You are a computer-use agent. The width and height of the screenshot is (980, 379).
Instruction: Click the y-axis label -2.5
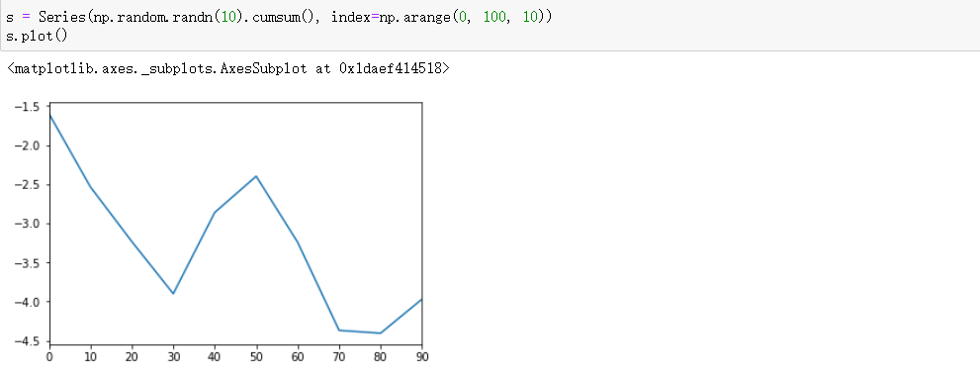(x=27, y=184)
